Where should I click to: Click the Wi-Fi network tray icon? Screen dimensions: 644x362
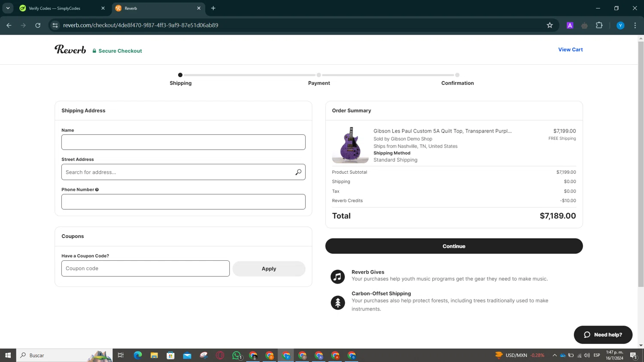[x=579, y=355]
